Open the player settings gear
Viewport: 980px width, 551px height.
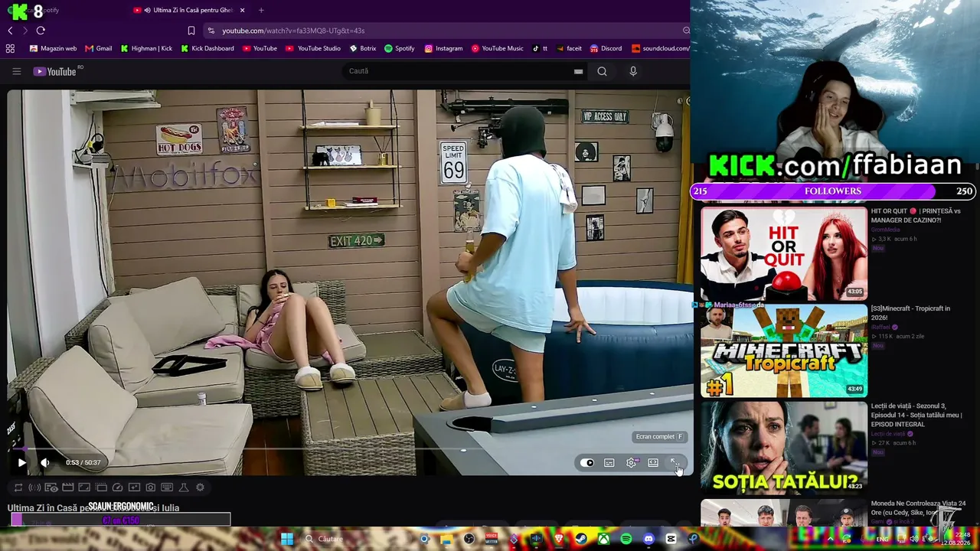(631, 462)
